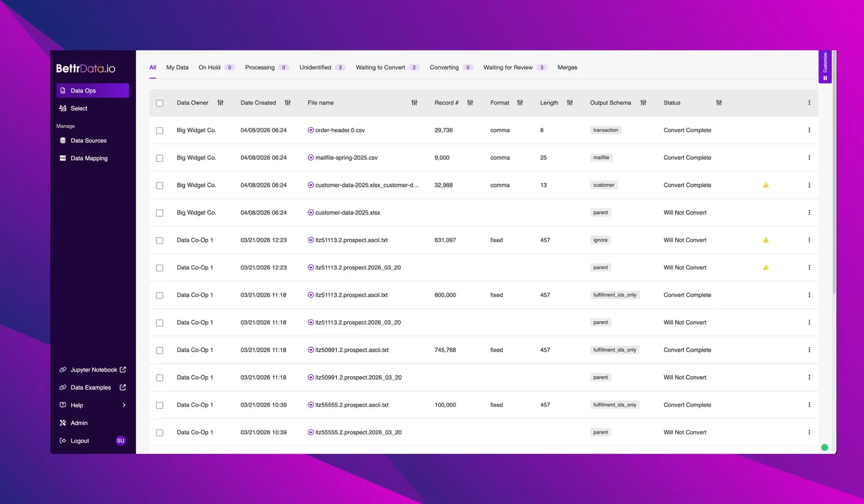Select checkbox for customer-data-2025.xlsx row

pos(160,213)
